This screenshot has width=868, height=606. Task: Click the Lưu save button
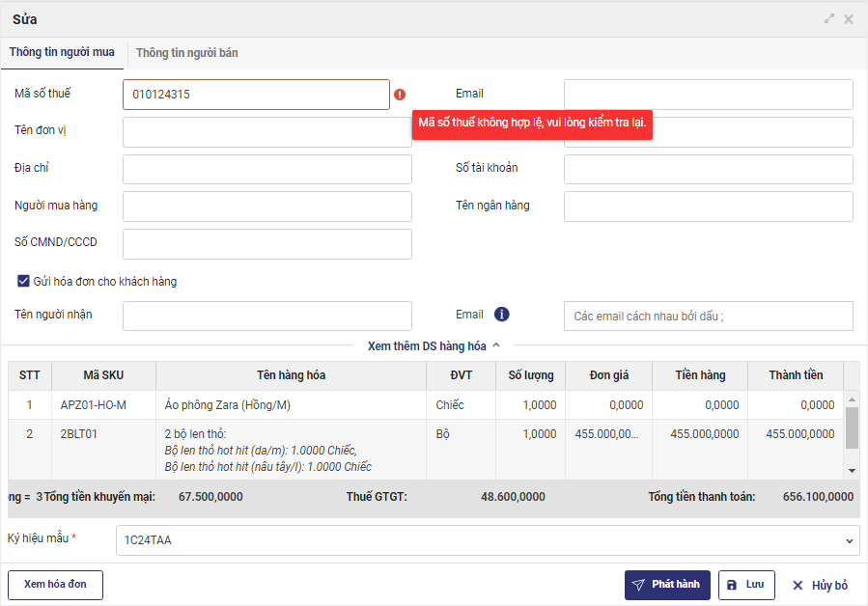pyautogui.click(x=746, y=585)
